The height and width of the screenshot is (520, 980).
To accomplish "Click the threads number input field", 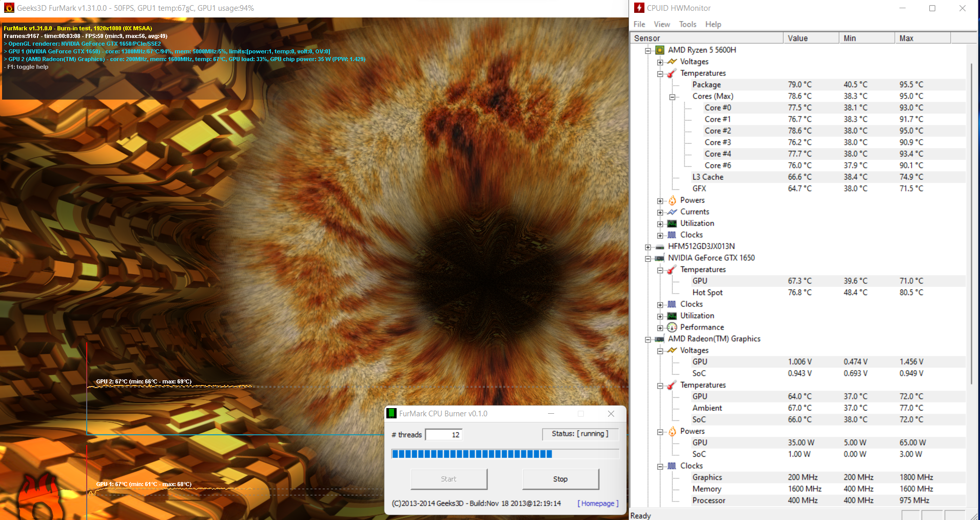I will click(x=444, y=435).
